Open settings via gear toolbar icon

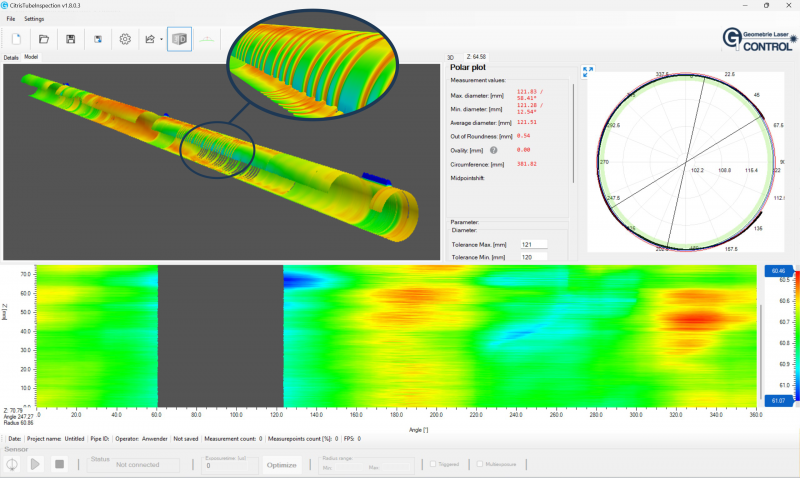click(125, 39)
